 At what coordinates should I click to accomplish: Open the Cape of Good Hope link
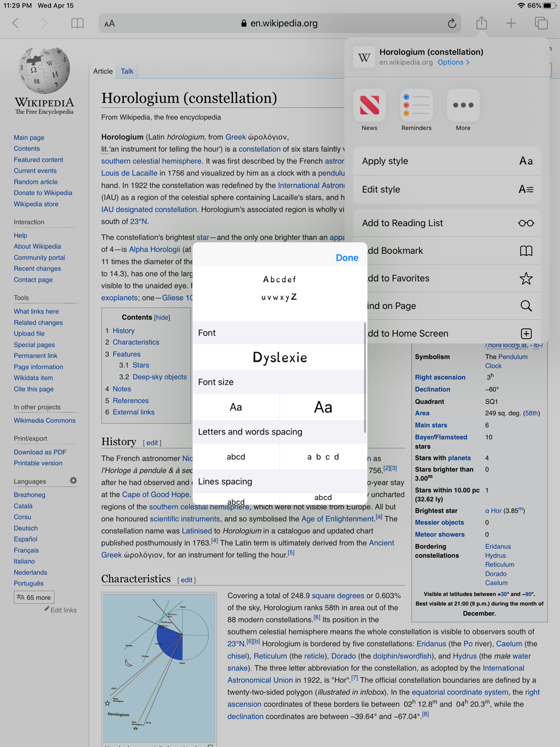(x=156, y=494)
